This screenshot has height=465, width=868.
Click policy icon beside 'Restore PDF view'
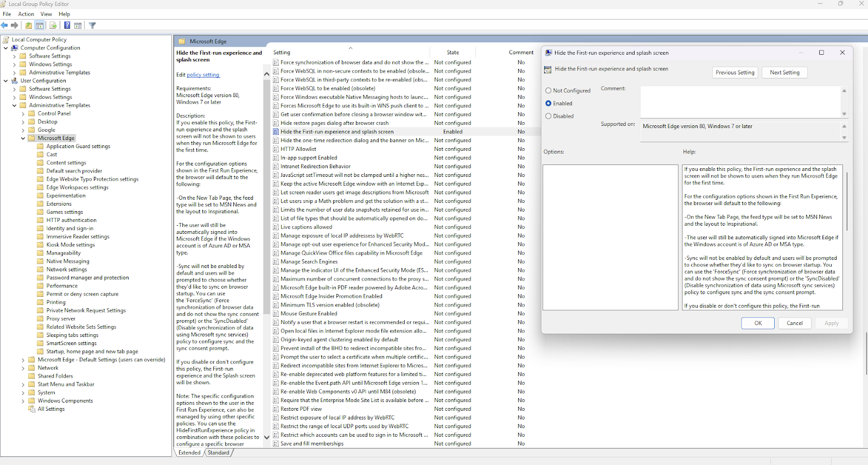[276, 409]
